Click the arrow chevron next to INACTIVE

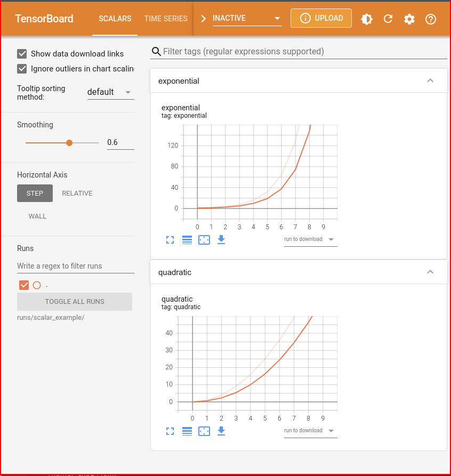(x=203, y=19)
